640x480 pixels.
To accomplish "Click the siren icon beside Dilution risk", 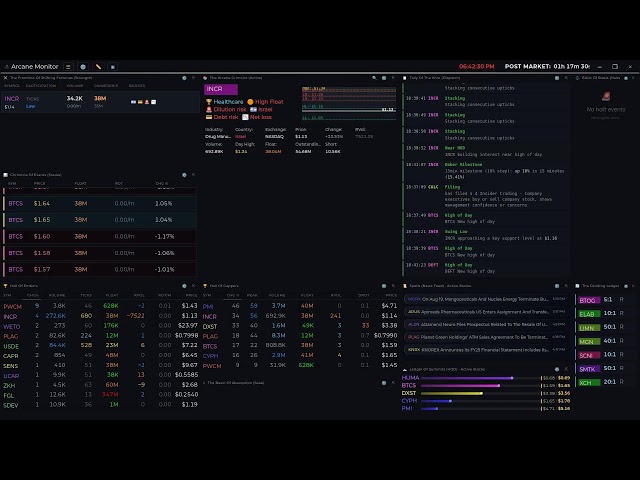I will pos(209,109).
